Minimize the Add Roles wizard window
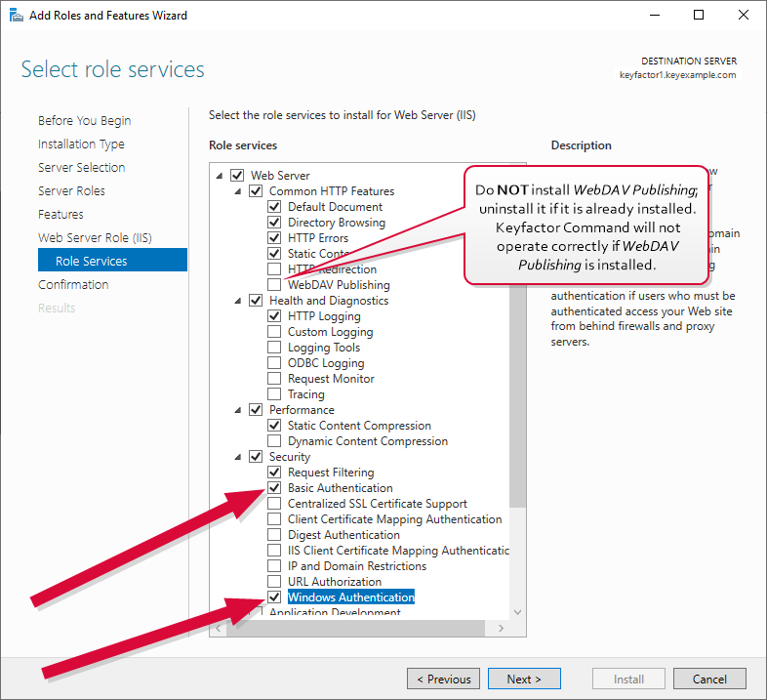The height and width of the screenshot is (700, 767). [653, 16]
